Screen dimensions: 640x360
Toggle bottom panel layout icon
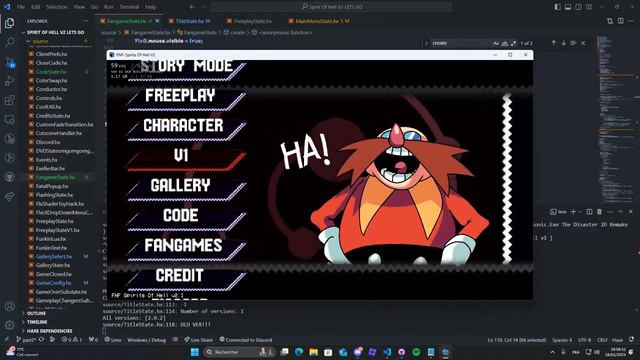[x=568, y=7]
